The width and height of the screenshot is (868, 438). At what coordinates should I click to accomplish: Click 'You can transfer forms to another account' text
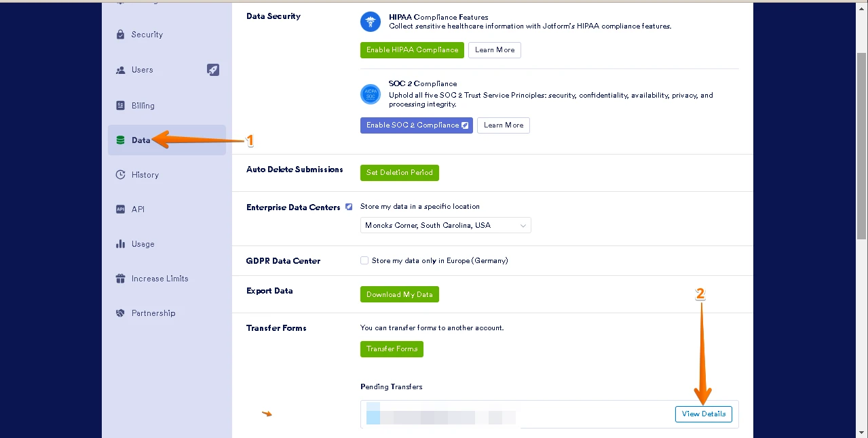click(432, 328)
